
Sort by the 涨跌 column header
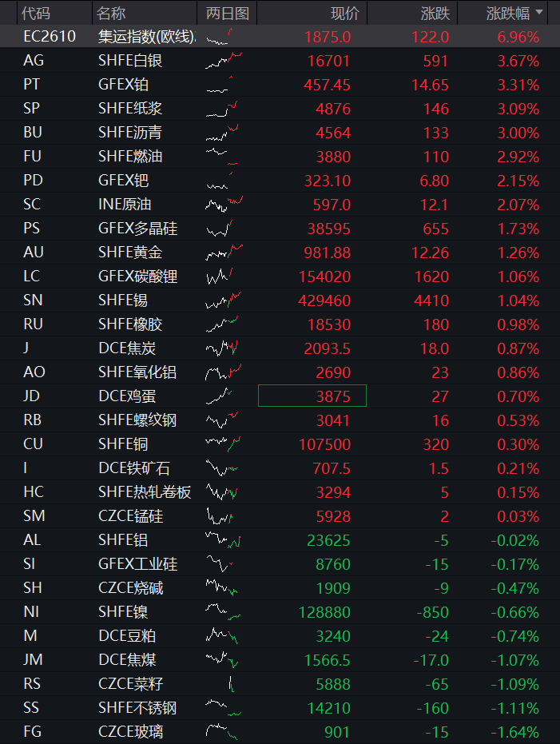click(x=435, y=14)
